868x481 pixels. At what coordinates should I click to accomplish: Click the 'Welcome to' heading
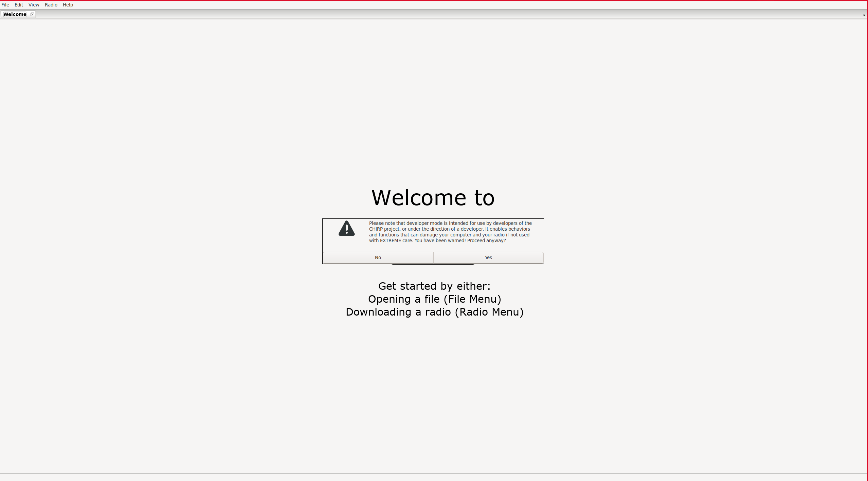[433, 198]
